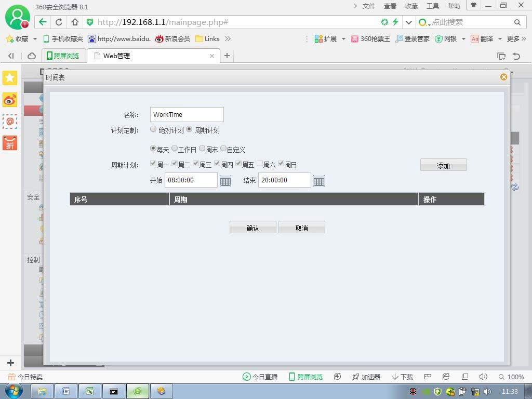Image resolution: width=532 pixels, height=399 pixels.
Task: Open the yellow star favorites sidebar icon
Action: (x=10, y=78)
